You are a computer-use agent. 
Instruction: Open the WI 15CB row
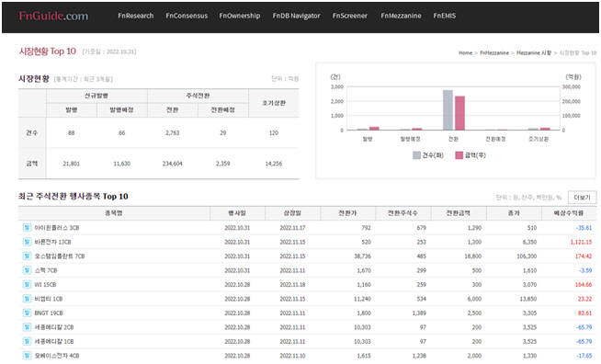pyautogui.click(x=307, y=285)
